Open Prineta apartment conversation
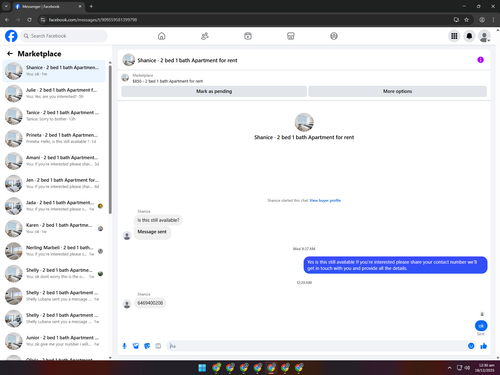500x375 pixels. tap(54, 138)
